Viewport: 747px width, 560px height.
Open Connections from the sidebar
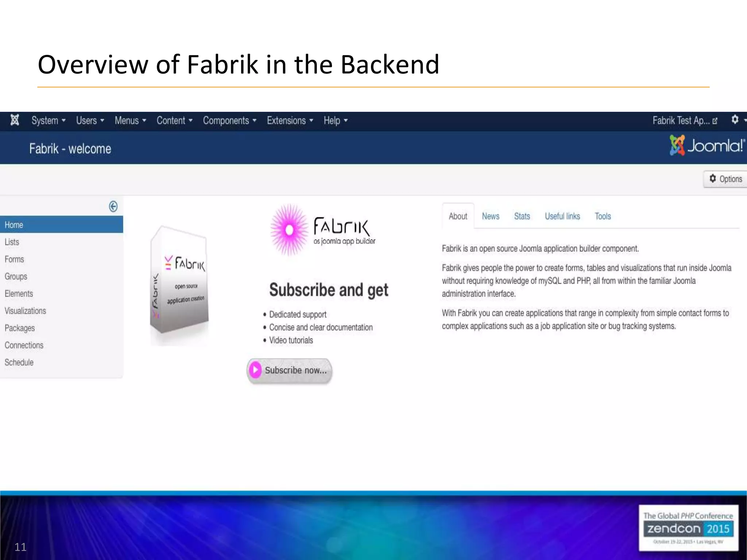click(x=24, y=345)
